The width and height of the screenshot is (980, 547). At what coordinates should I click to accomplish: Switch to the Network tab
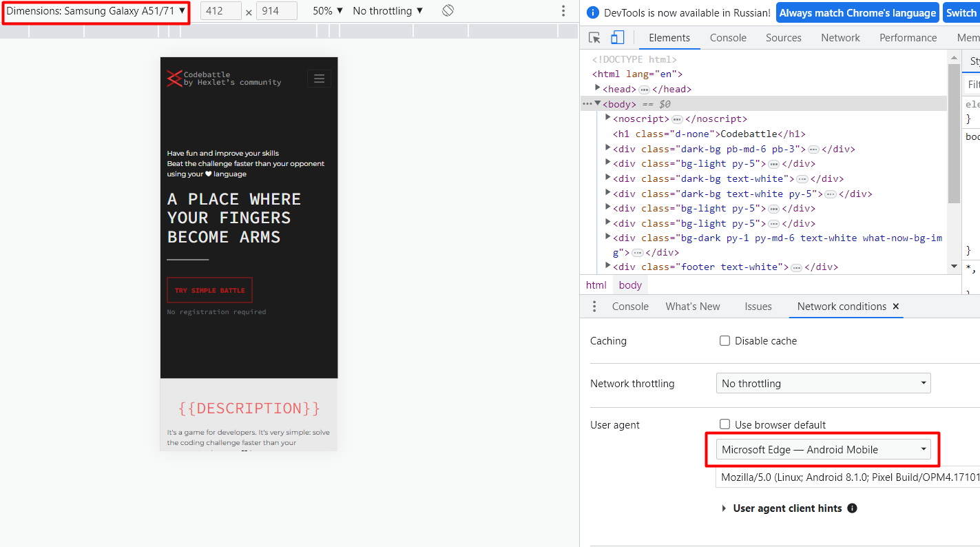[840, 38]
